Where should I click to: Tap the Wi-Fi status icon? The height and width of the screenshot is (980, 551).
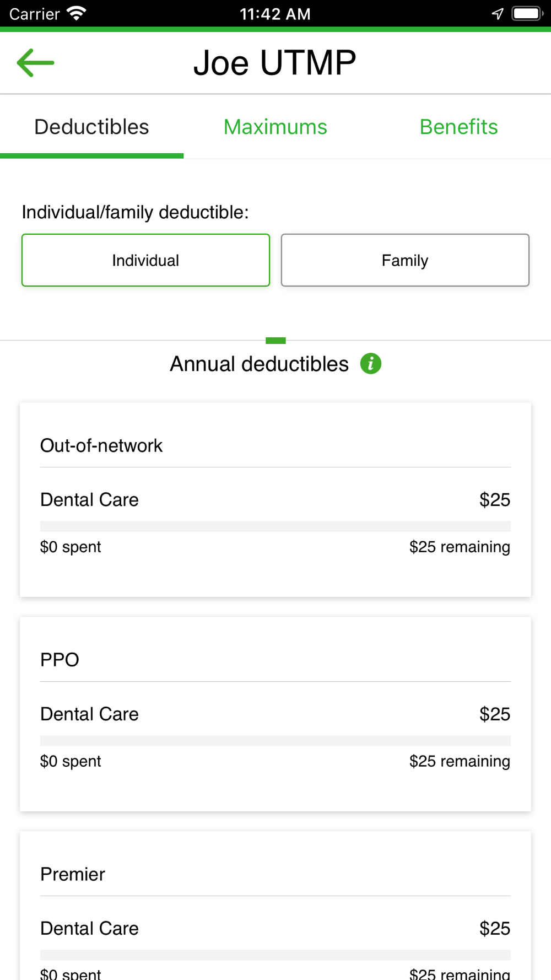[76, 13]
